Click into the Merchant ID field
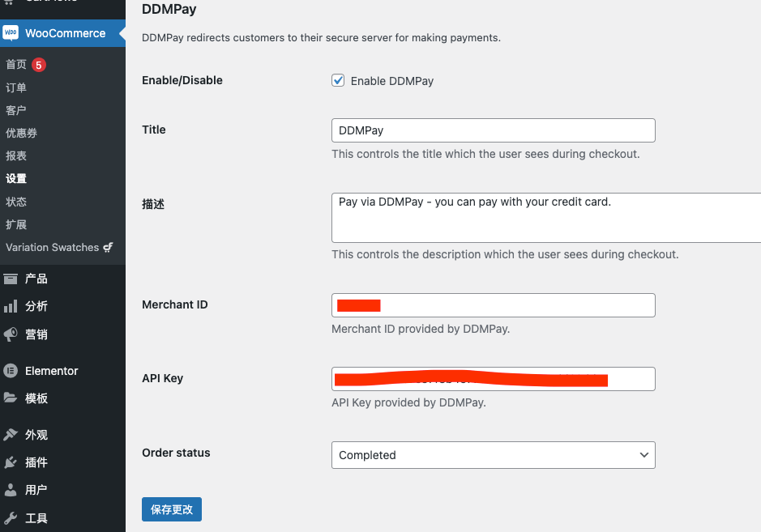761x532 pixels. (493, 305)
